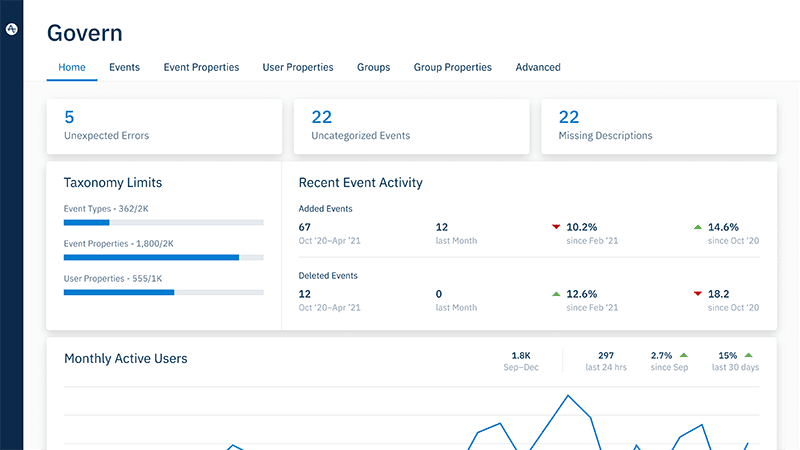View the Missing Descriptions card
800x450 pixels.
(658, 126)
